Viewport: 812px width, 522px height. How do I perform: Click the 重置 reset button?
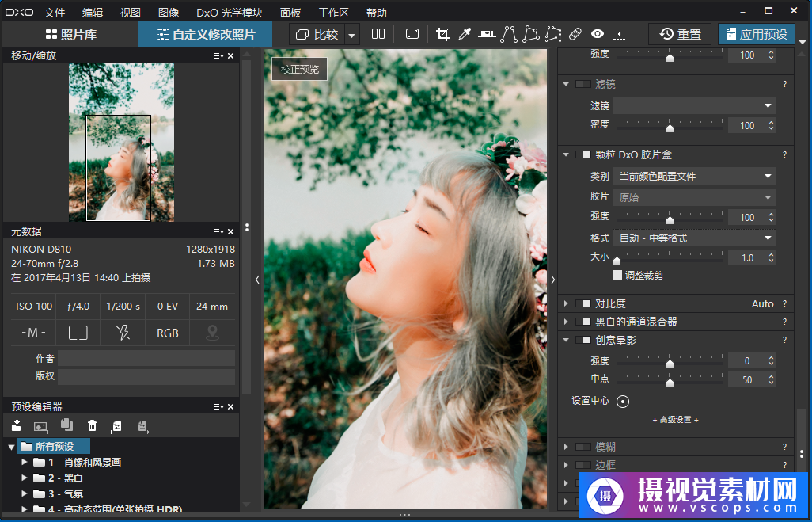tap(681, 34)
